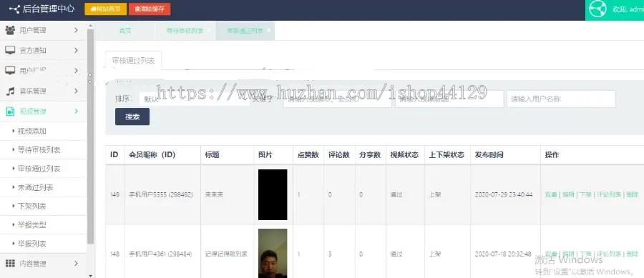The width and height of the screenshot is (644, 278).
Task: Click 观看 for video ID 149
Action: [551, 195]
